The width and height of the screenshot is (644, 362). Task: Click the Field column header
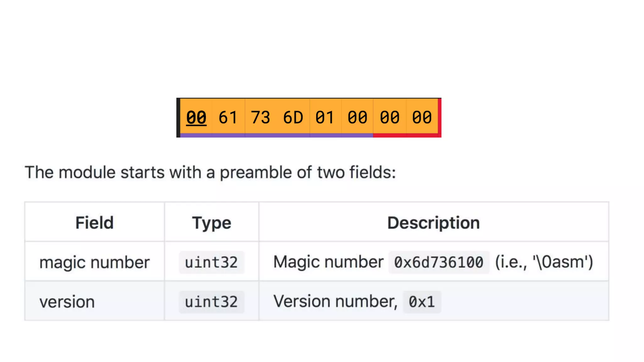point(94,223)
